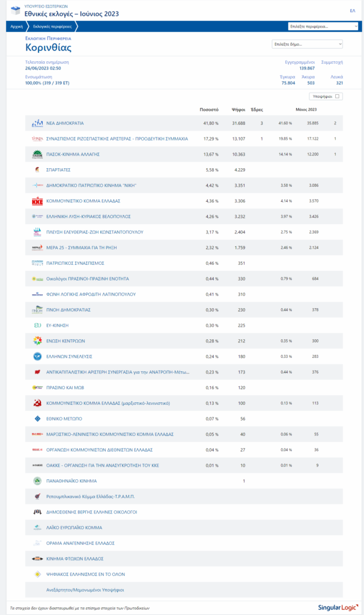Expand the 'Επιλέξτε δήμο' dropdown
This screenshot has height=615, width=364.
click(307, 44)
